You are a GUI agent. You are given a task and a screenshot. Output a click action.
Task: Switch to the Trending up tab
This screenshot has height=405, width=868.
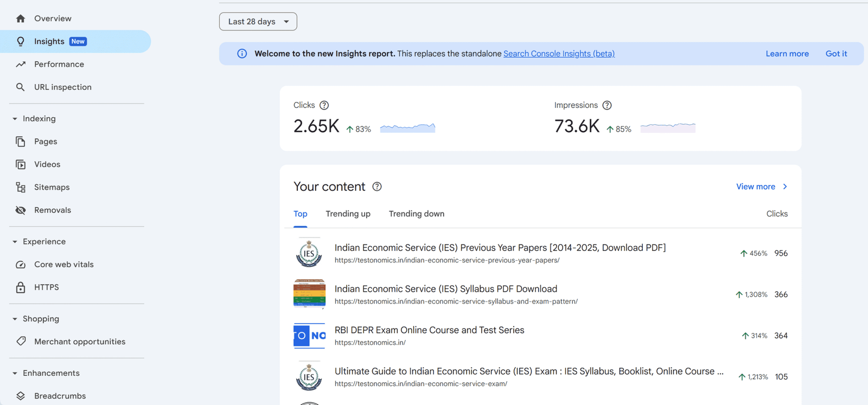click(x=348, y=214)
